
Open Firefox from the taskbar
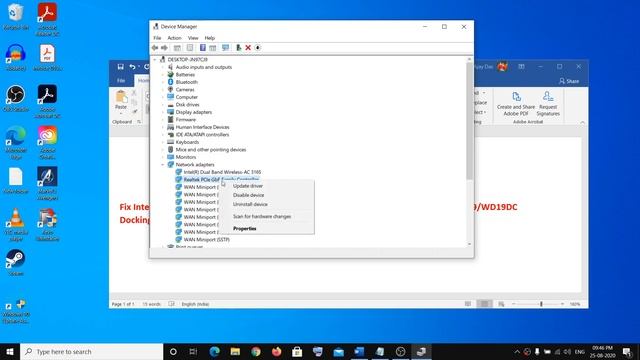point(276,351)
